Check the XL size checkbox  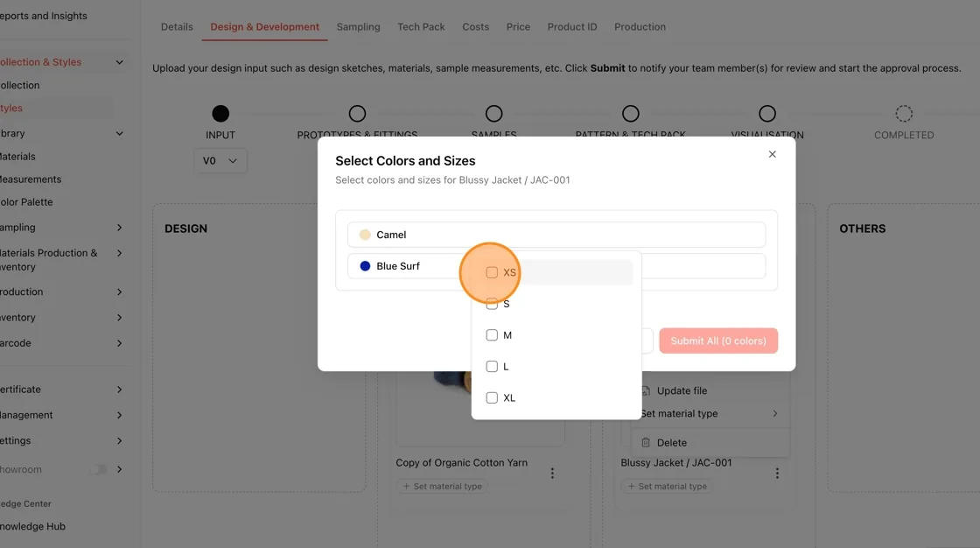point(492,397)
